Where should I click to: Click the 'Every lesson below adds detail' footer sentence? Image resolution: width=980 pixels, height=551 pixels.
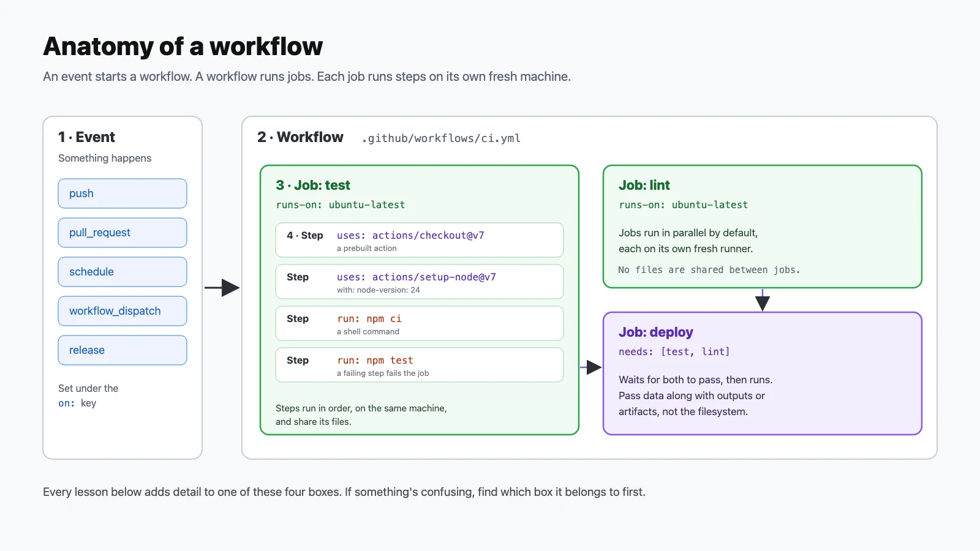point(344,492)
